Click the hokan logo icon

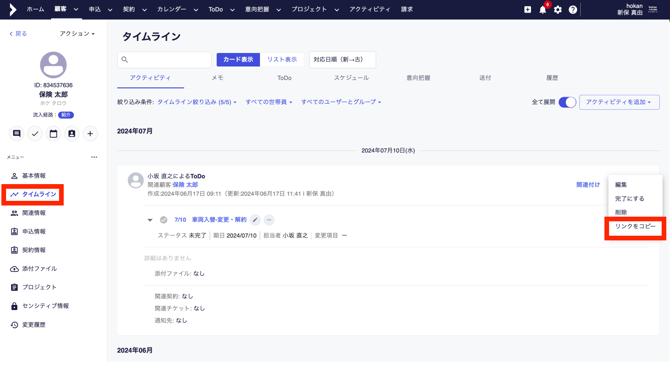click(13, 9)
